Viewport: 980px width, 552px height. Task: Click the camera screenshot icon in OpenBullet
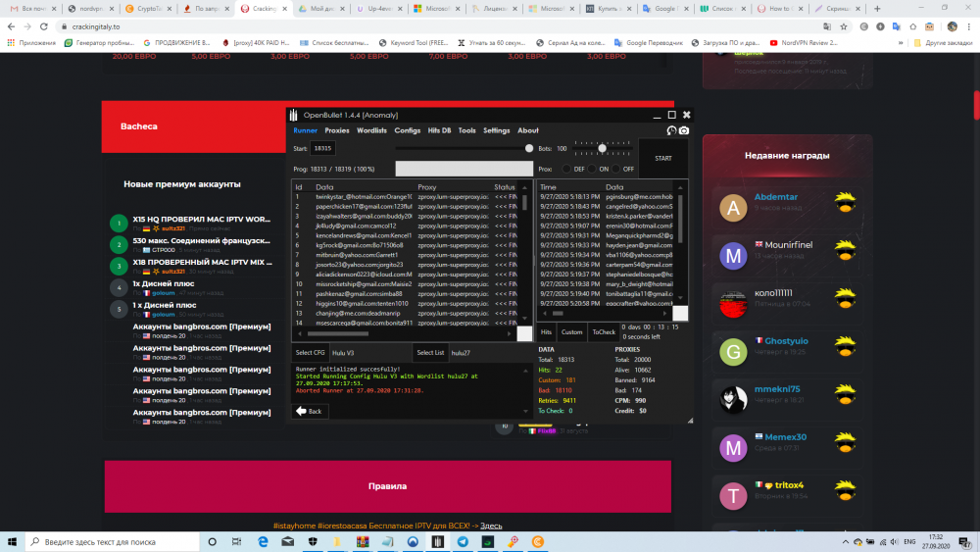coord(684,130)
